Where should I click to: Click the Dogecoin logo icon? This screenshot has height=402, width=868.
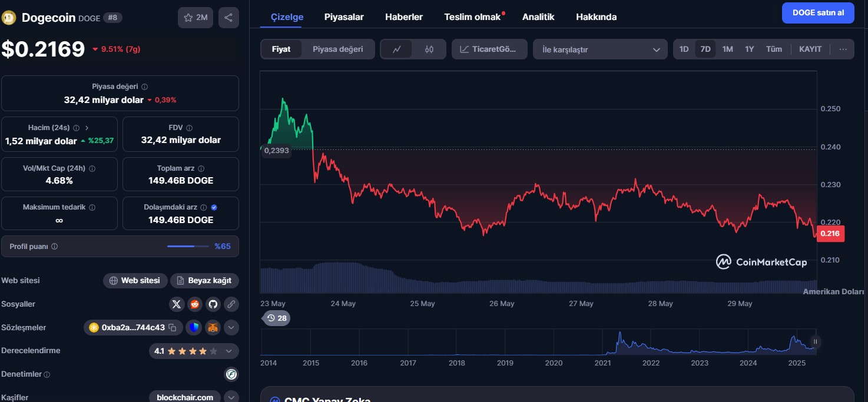(x=9, y=18)
